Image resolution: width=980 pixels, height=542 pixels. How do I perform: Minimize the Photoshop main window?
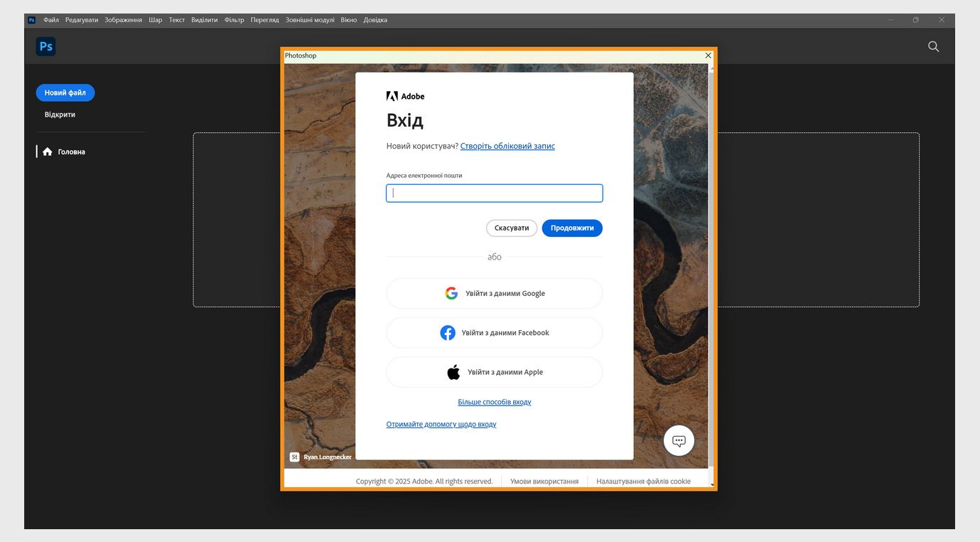point(890,20)
